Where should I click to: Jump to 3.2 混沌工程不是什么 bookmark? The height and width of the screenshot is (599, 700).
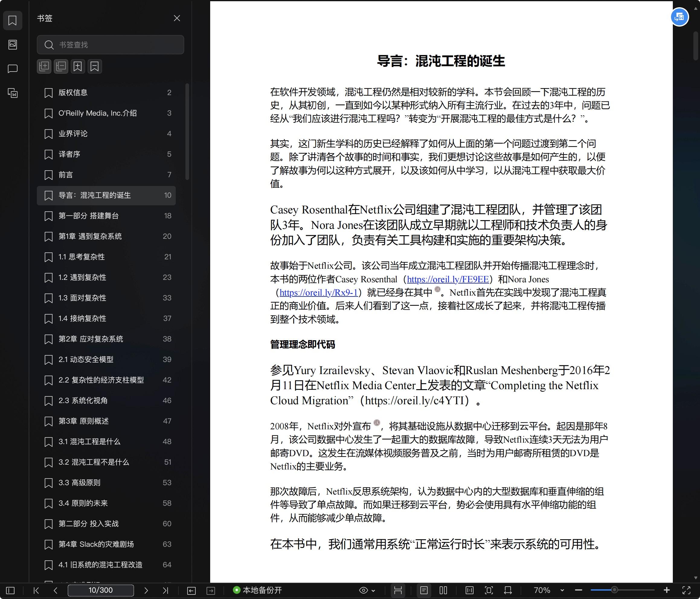click(x=106, y=462)
